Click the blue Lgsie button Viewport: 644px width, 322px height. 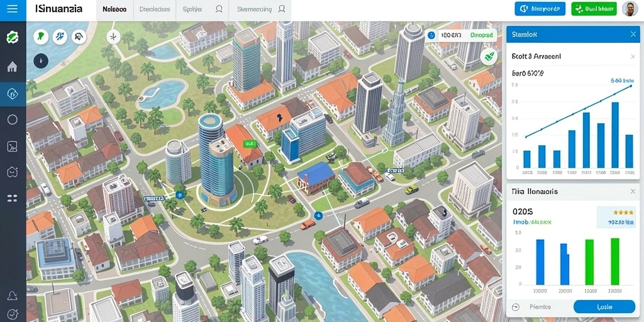tap(604, 307)
